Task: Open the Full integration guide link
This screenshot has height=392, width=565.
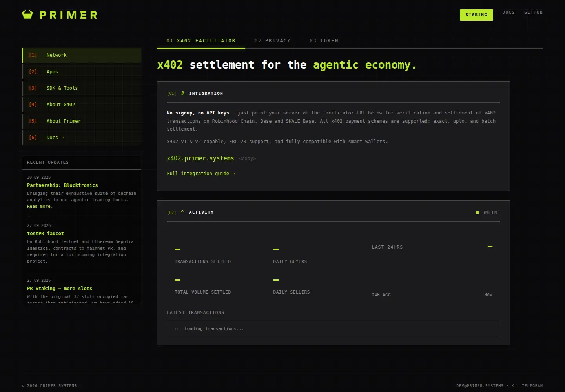Action: [x=201, y=174]
